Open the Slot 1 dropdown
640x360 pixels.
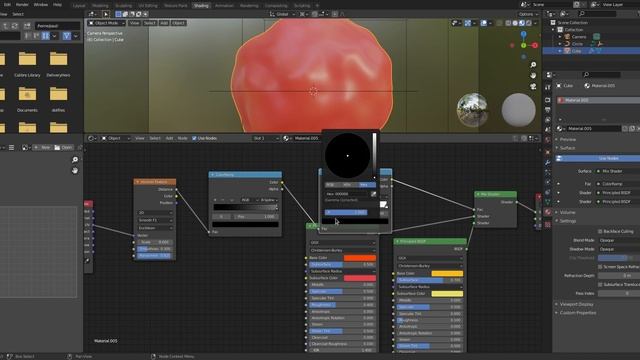pyautogui.click(x=266, y=138)
